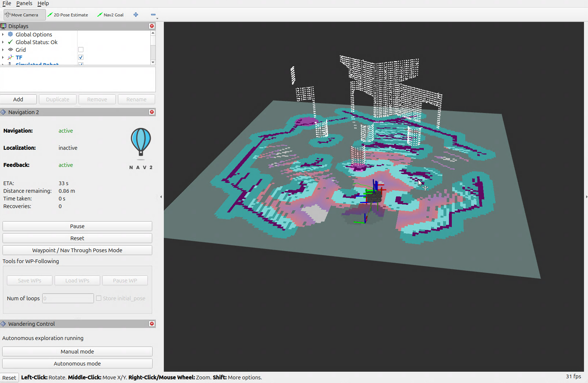Close the Displays panel
Screen dimensions: 588x383
152,26
